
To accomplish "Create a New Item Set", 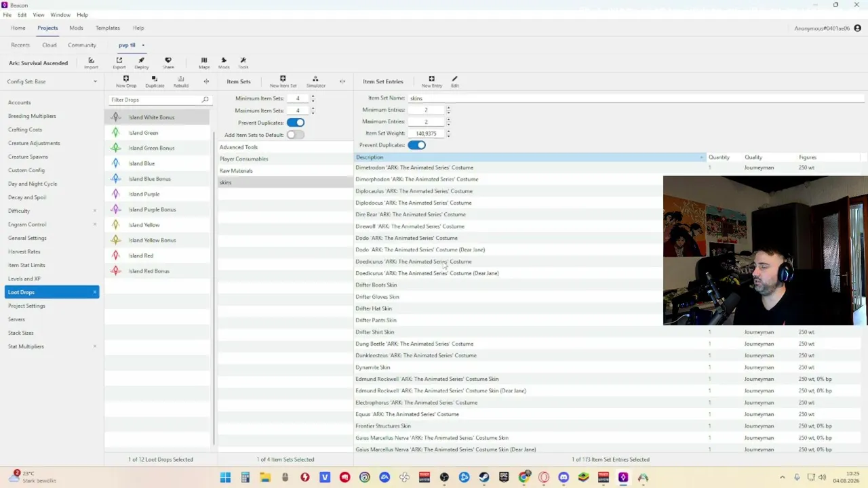I will click(x=283, y=81).
